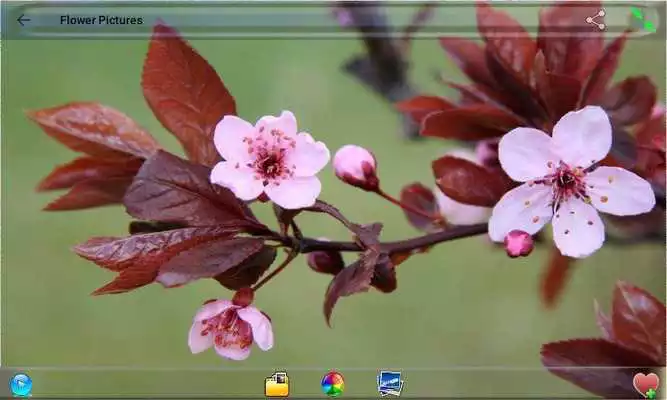The height and width of the screenshot is (400, 667).
Task: Tap the share icon in top bar
Action: pyautogui.click(x=595, y=20)
